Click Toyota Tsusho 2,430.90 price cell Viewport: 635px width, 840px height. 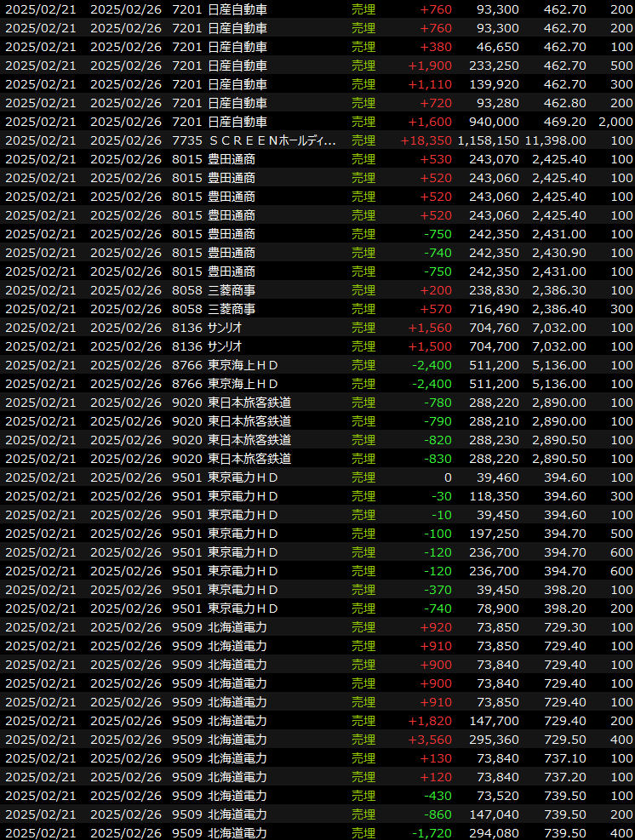click(559, 253)
